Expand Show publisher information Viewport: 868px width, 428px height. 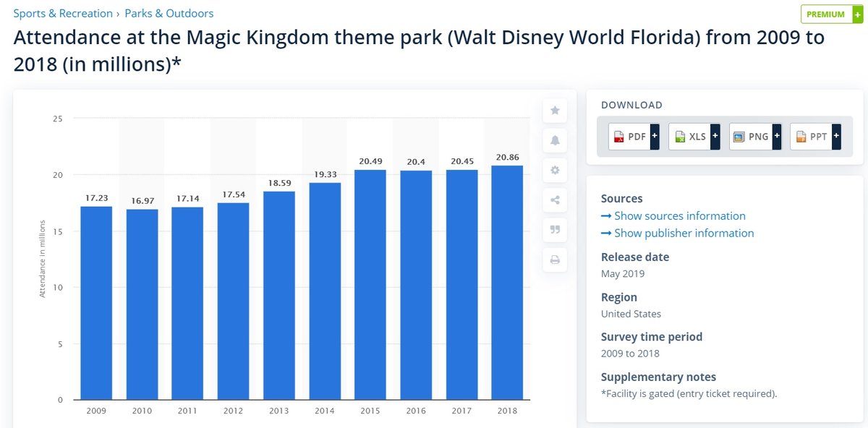pyautogui.click(x=677, y=234)
